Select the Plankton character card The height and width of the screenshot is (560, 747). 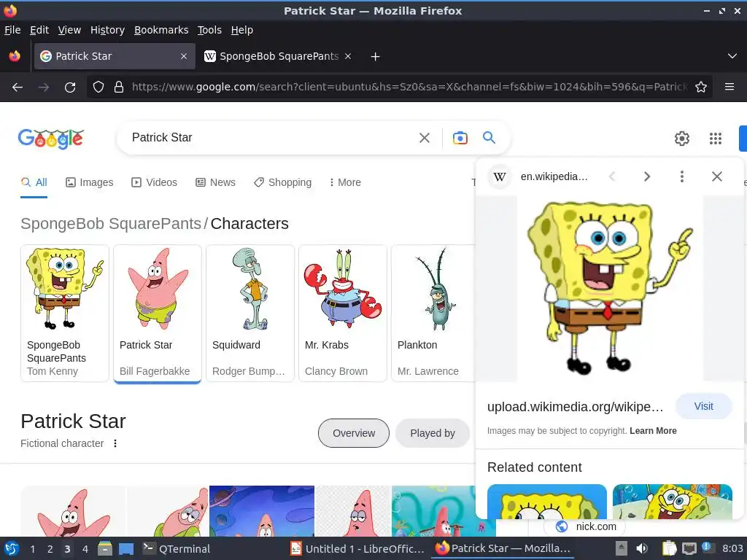(433, 313)
